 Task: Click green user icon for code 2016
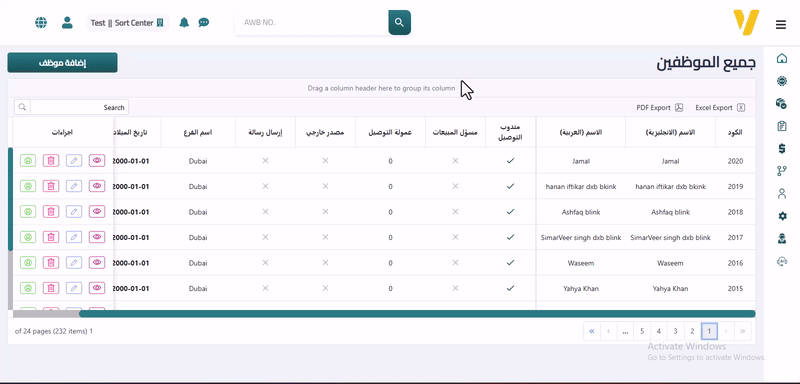coord(28,263)
